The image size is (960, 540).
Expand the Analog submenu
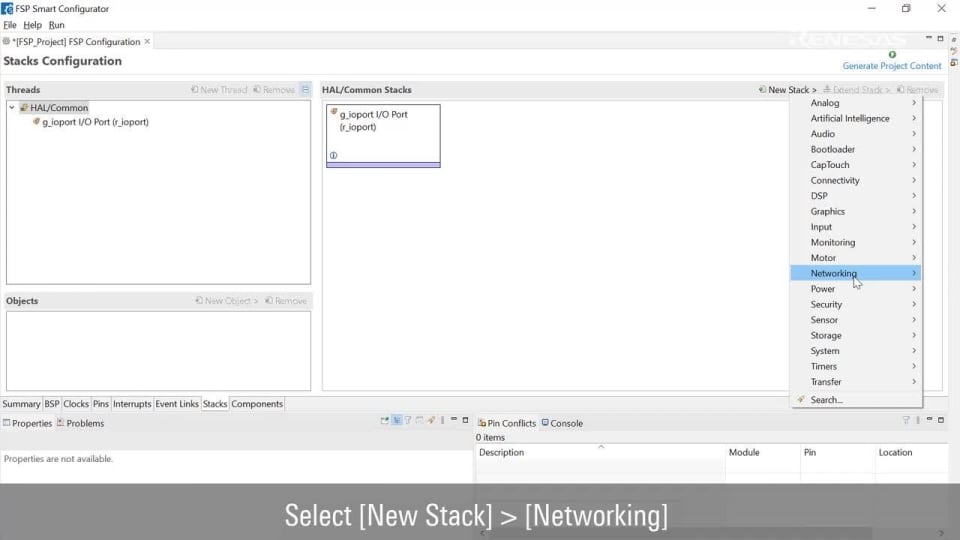[x=856, y=103]
